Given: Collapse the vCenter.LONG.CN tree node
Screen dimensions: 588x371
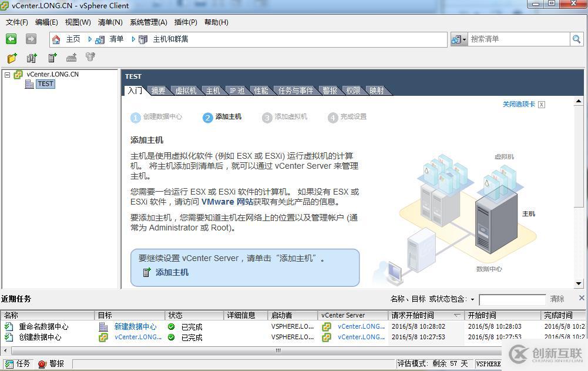Looking at the screenshot, I should (7, 75).
